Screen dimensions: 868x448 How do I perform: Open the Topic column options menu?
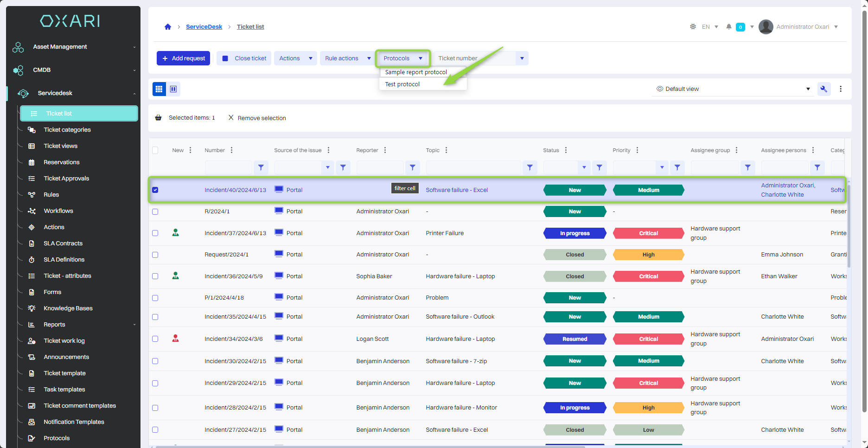[446, 150]
